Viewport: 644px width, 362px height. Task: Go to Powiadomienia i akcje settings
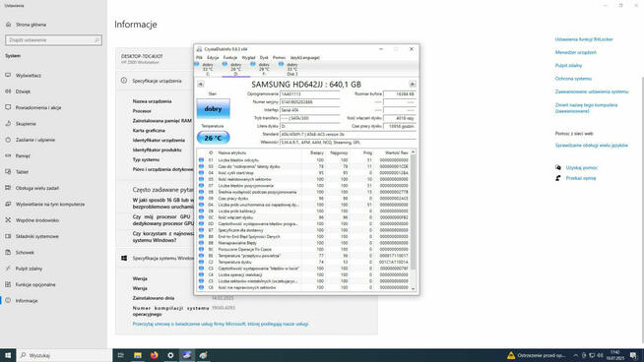point(38,107)
